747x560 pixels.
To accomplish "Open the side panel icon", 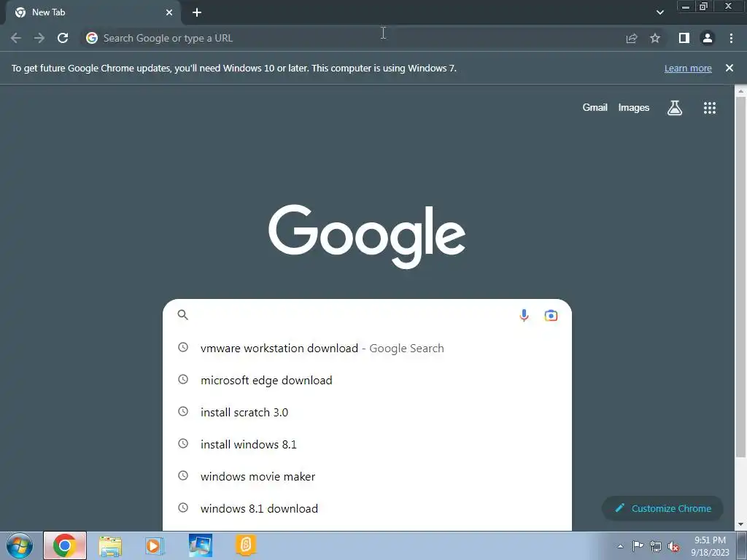I will 684,38.
